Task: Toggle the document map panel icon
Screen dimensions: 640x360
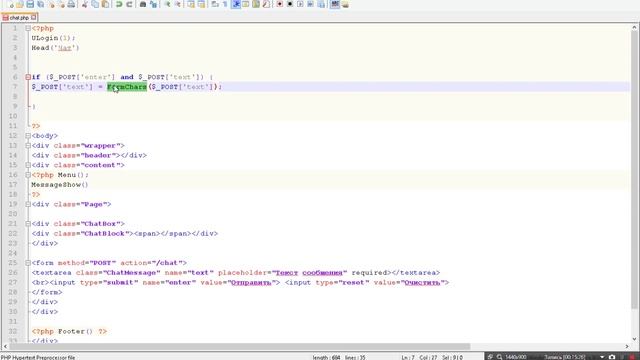Action: [x=256, y=4]
